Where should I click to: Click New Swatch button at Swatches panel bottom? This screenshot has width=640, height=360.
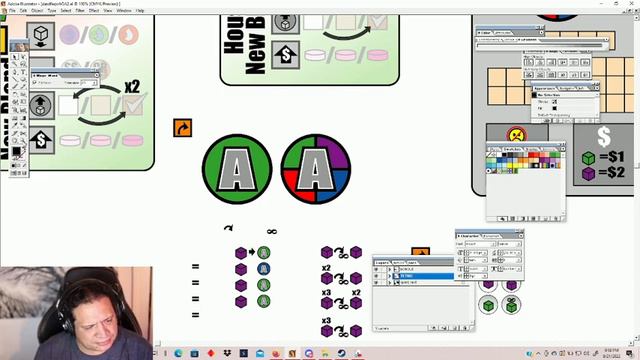(x=545, y=219)
